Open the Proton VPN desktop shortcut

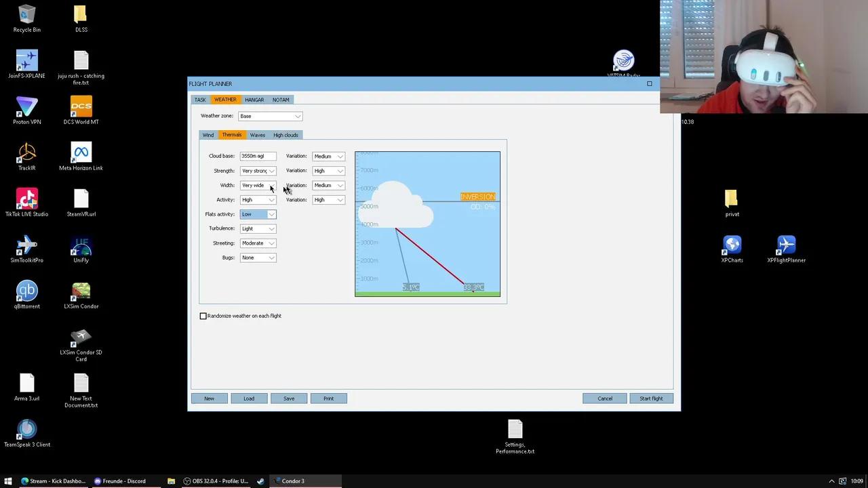tap(26, 107)
